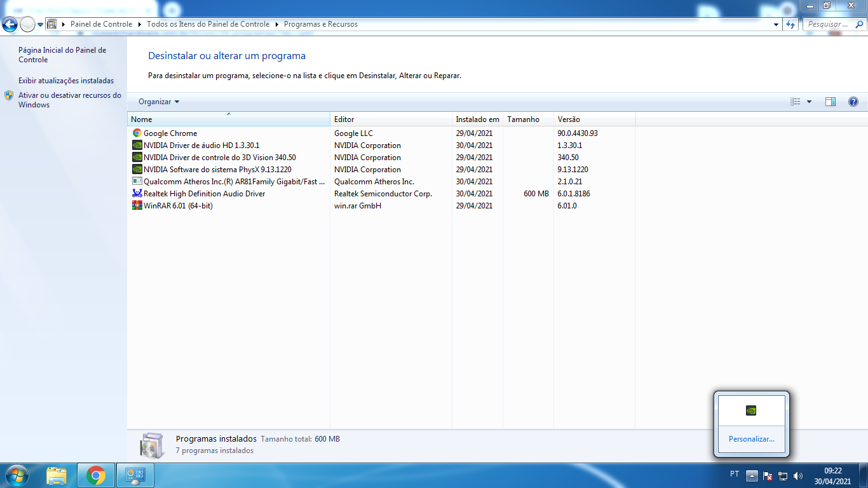The width and height of the screenshot is (868, 488).
Task: Hide the tray popup with the arrow
Action: (x=752, y=475)
